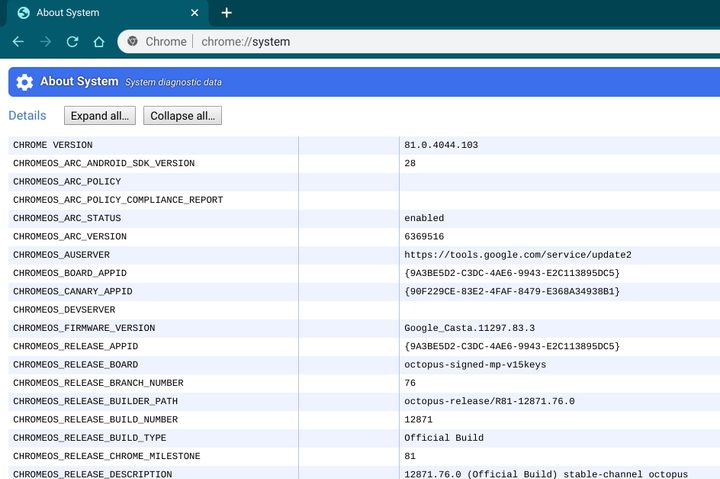Click the About System gear icon

pos(25,82)
